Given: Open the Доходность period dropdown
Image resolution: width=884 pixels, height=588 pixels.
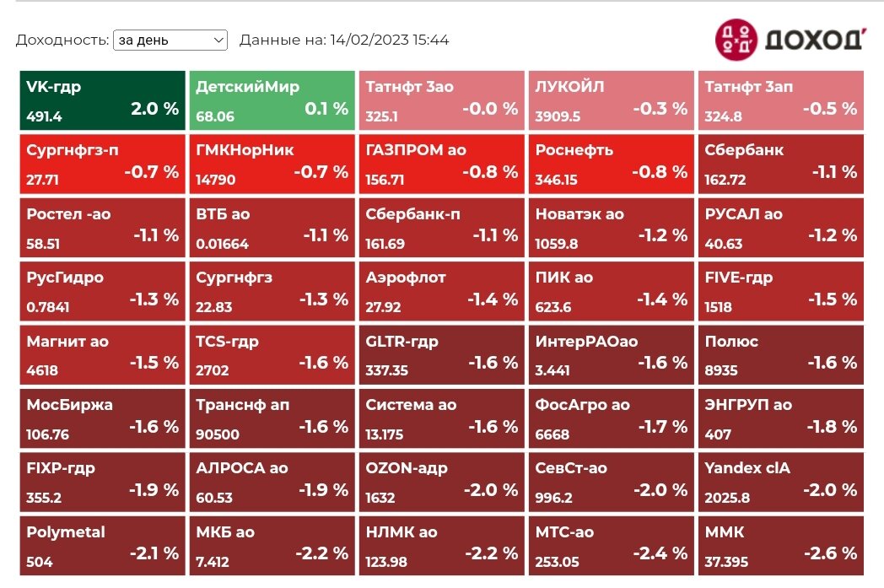Looking at the screenshot, I should pyautogui.click(x=170, y=40).
